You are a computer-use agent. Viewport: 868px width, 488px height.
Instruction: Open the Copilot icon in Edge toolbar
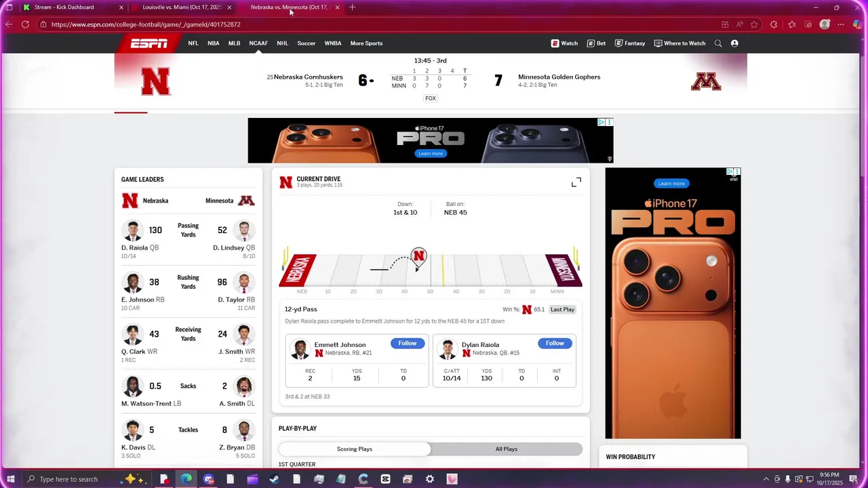point(858,24)
